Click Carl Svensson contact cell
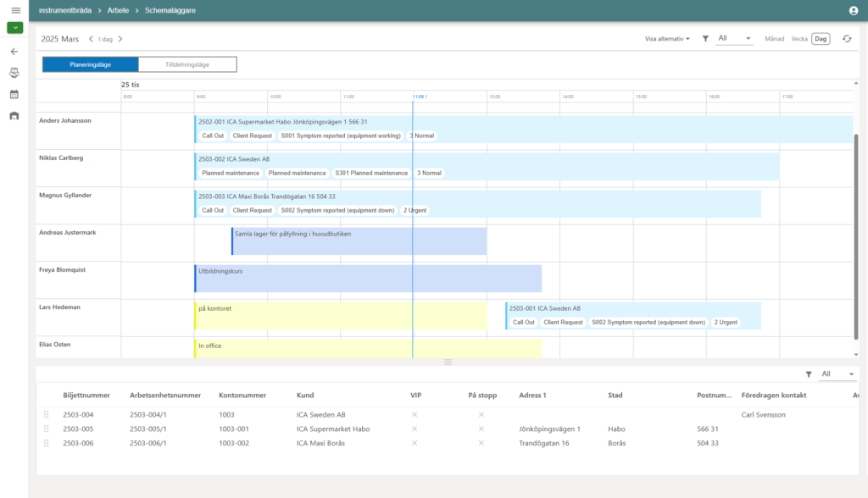This screenshot has height=498, width=868. pos(764,414)
